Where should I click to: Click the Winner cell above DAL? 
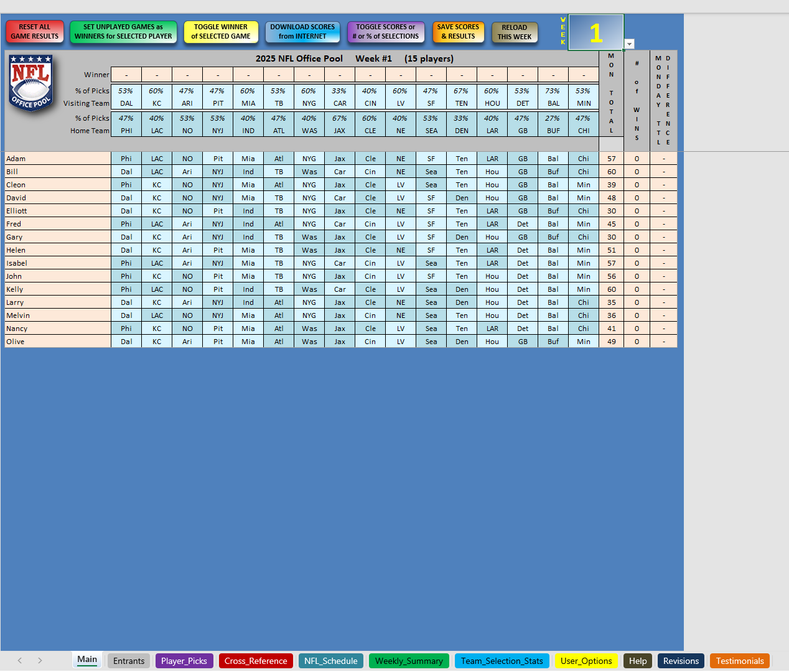point(126,75)
